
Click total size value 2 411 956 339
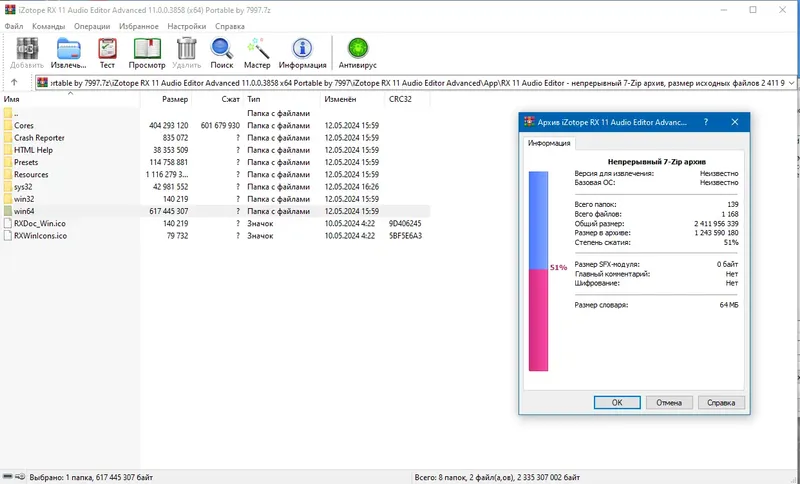tap(716, 223)
